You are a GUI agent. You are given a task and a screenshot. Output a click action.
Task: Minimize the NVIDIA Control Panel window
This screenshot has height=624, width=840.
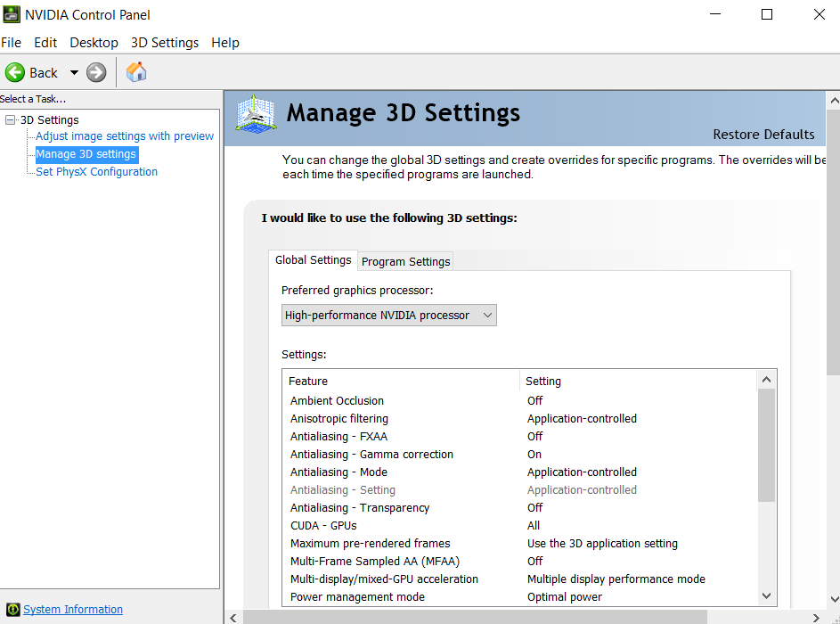click(x=715, y=14)
